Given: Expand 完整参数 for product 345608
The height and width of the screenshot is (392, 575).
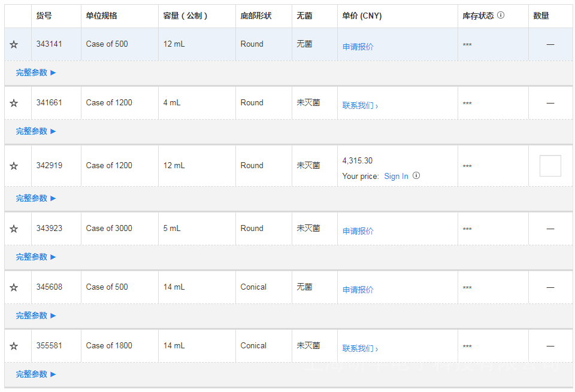Looking at the screenshot, I should pos(36,315).
